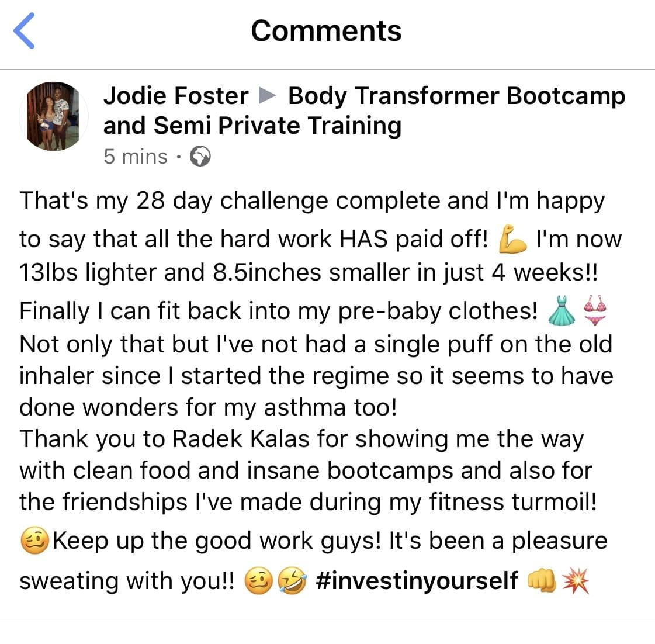Tap woozy emoji after 'sweating with you!!'
The height and width of the screenshot is (644, 655).
click(258, 581)
